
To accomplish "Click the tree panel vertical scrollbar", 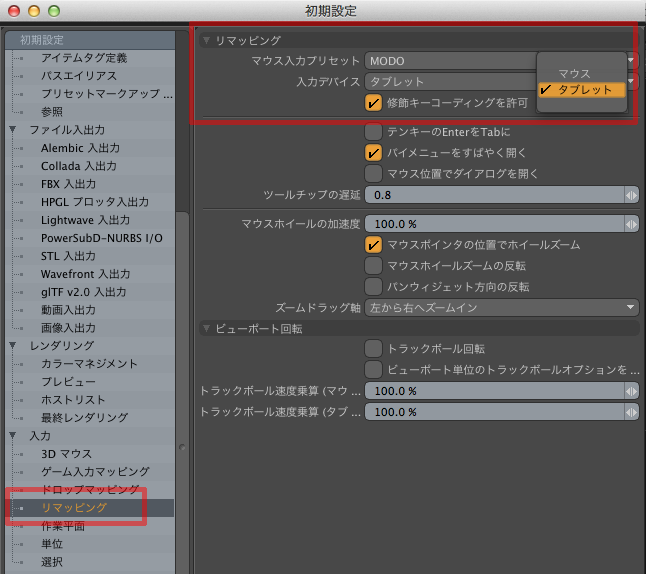I will (182, 391).
